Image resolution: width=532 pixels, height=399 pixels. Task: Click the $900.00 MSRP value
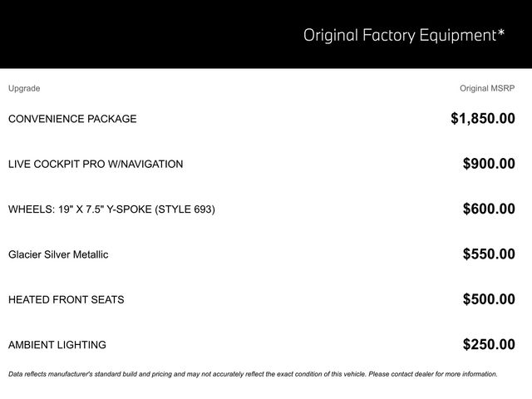(489, 164)
